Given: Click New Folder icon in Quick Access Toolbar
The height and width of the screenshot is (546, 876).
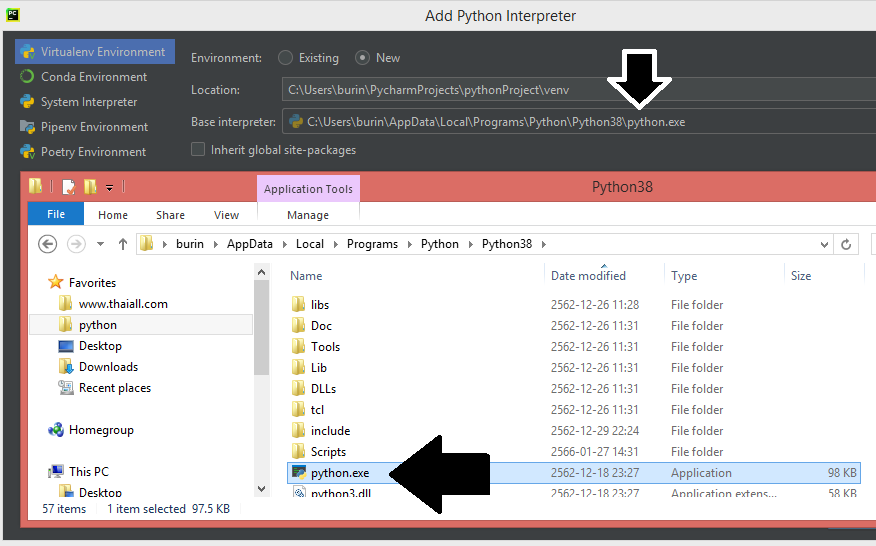Looking at the screenshot, I should 91,187.
